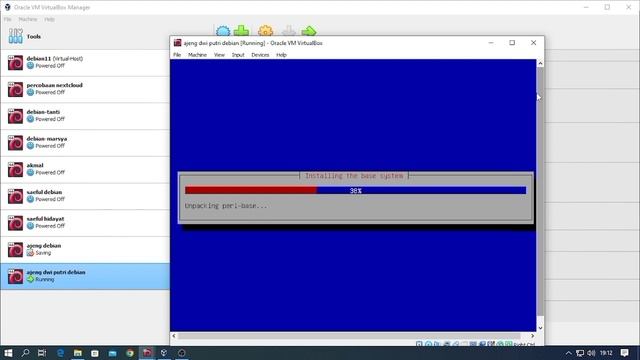Open the Devices menu in VM window
Screen dimensions: 640x360
(x=260, y=55)
